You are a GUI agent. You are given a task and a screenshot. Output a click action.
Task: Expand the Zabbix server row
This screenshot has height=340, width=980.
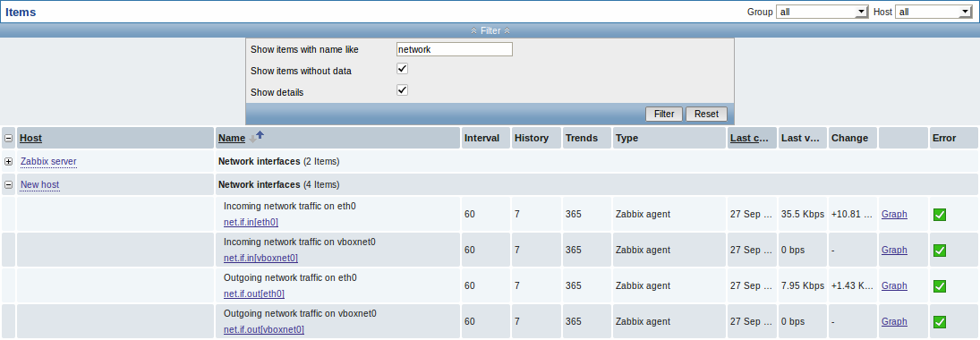coord(9,161)
